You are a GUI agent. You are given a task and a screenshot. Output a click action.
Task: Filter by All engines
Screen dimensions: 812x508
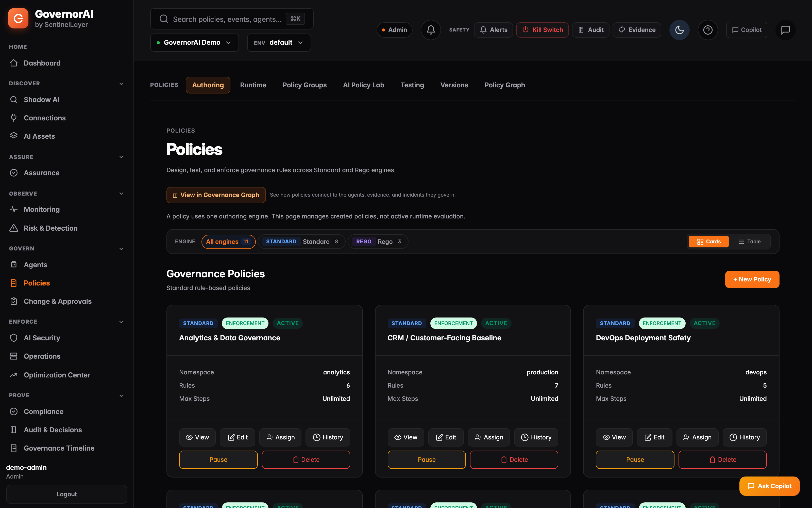pyautogui.click(x=228, y=242)
